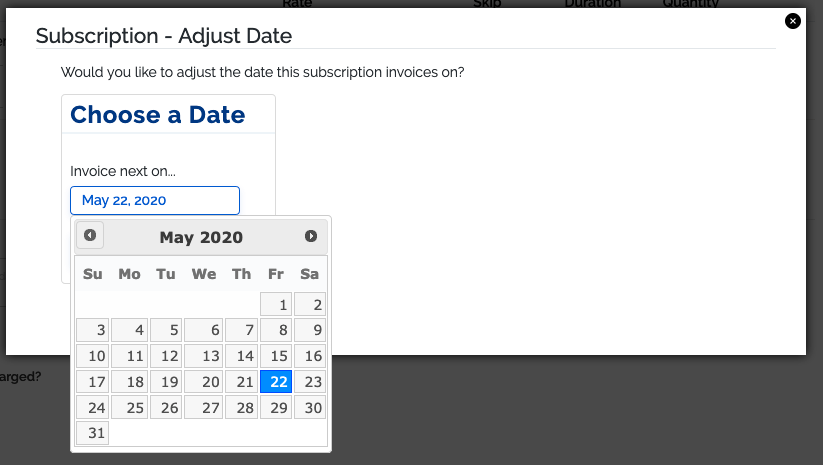
Task: Pick May 30 in the calendar
Action: [x=310, y=407]
